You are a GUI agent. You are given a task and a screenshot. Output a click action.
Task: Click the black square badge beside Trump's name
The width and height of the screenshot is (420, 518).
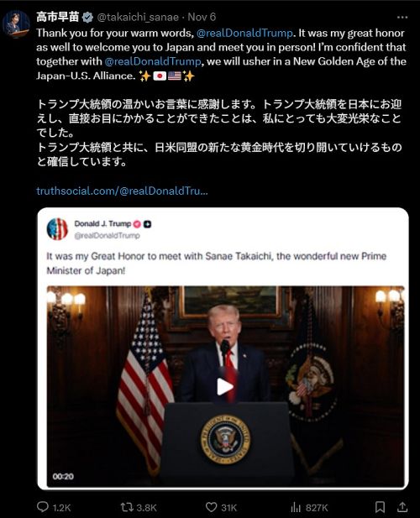(x=147, y=224)
